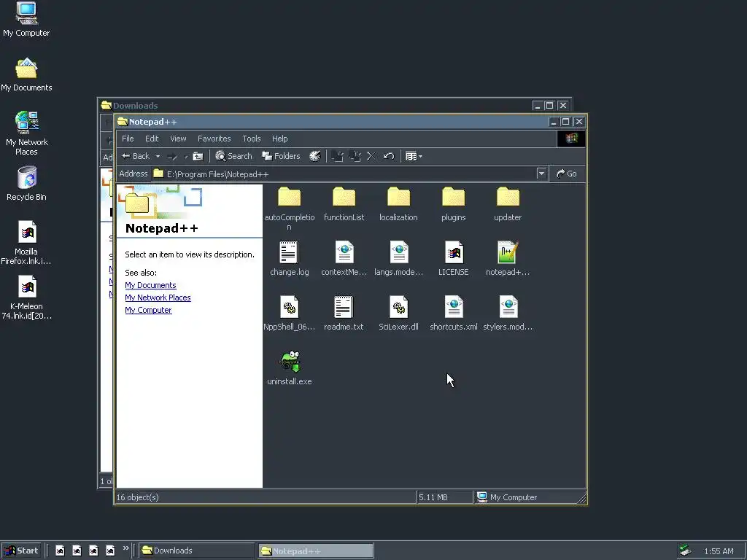The height and width of the screenshot is (560, 747).
Task: Select the Mozilla Firefox.lnk desktop file
Action: 26,243
